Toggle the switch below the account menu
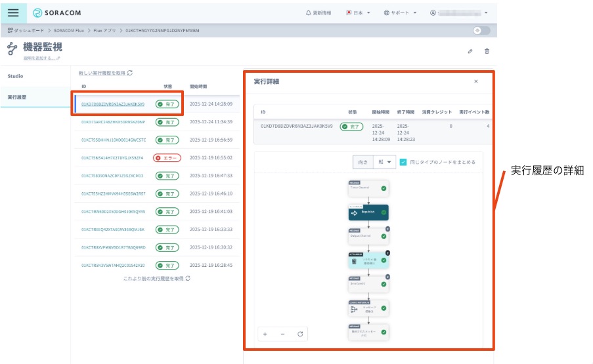The image size is (593, 364). (481, 31)
